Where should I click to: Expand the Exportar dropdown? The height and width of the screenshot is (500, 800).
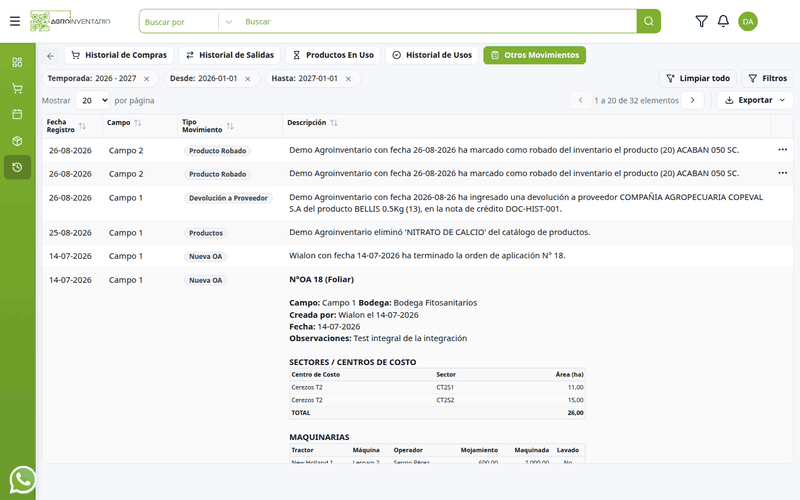click(x=755, y=100)
